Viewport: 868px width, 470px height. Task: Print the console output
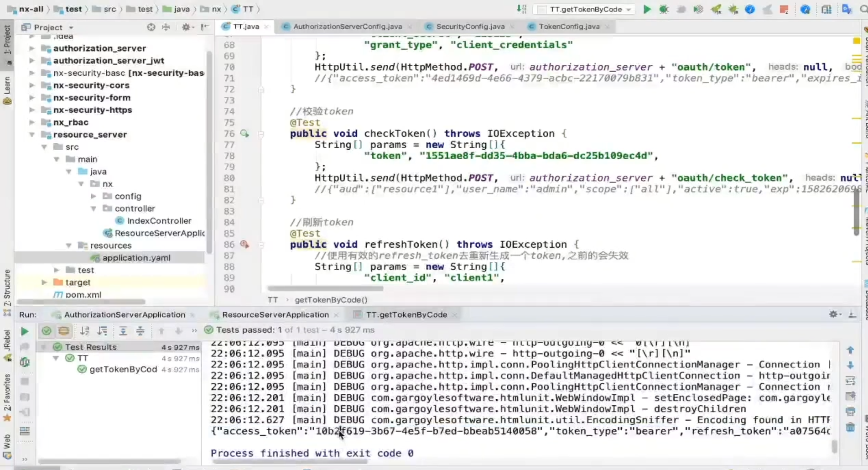(850, 412)
